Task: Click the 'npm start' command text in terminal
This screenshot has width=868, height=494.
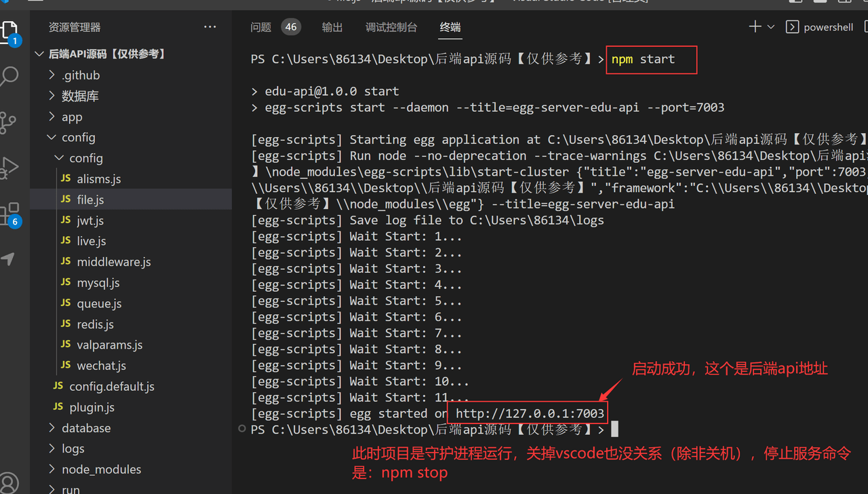Action: click(643, 59)
